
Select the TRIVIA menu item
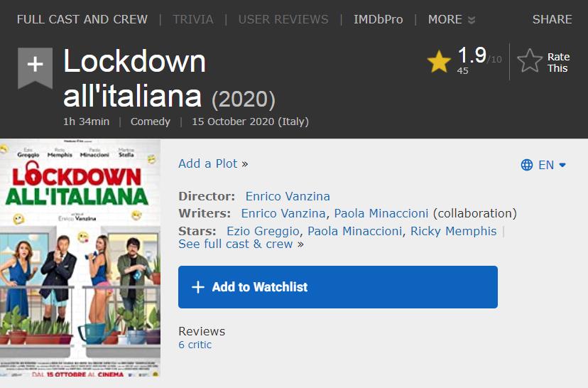click(x=192, y=19)
